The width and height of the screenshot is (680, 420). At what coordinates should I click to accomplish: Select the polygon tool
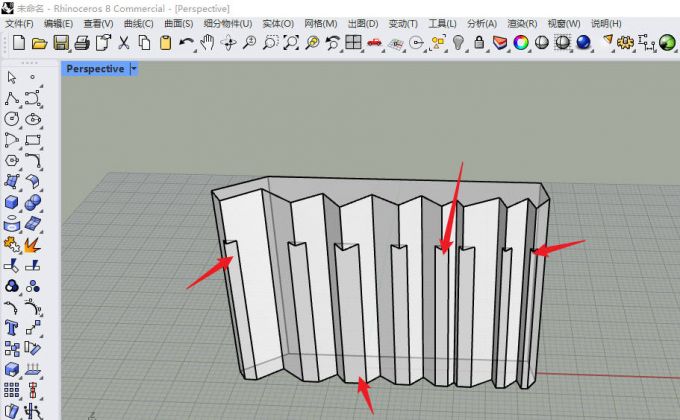[12, 161]
